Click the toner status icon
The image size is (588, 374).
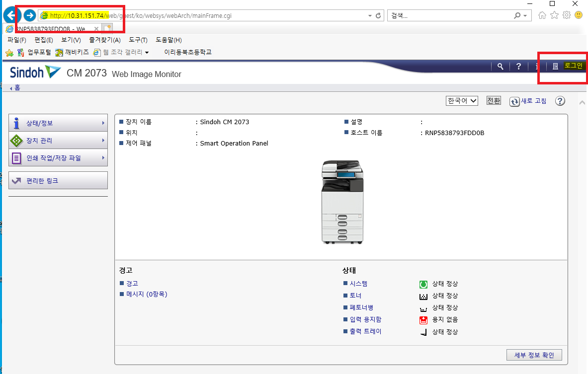tap(423, 297)
